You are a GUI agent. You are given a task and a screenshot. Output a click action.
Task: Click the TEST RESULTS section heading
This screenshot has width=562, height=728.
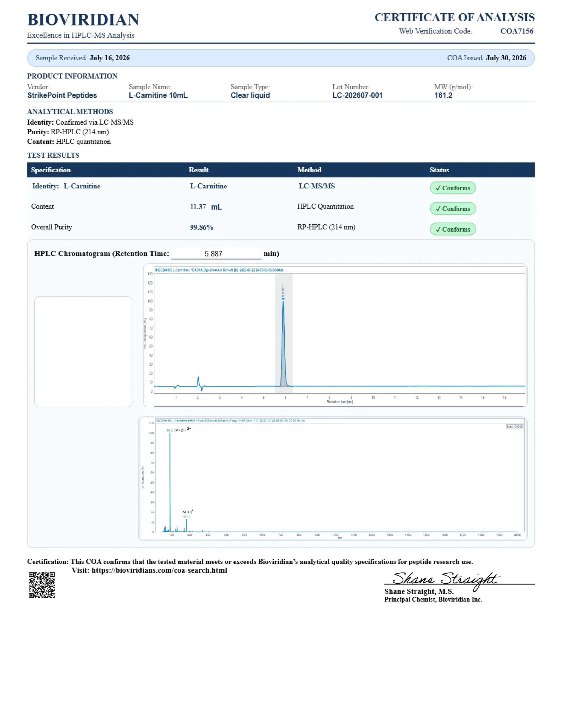coord(53,155)
